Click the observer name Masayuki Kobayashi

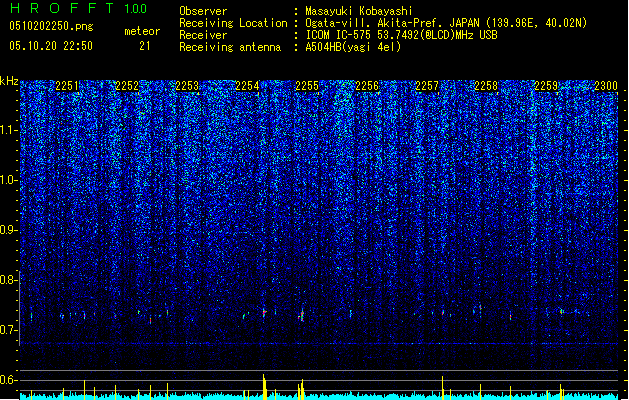coord(359,11)
